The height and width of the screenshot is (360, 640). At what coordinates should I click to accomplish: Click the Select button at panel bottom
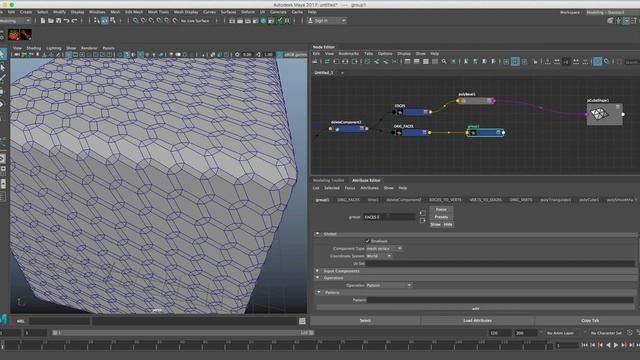click(x=365, y=321)
